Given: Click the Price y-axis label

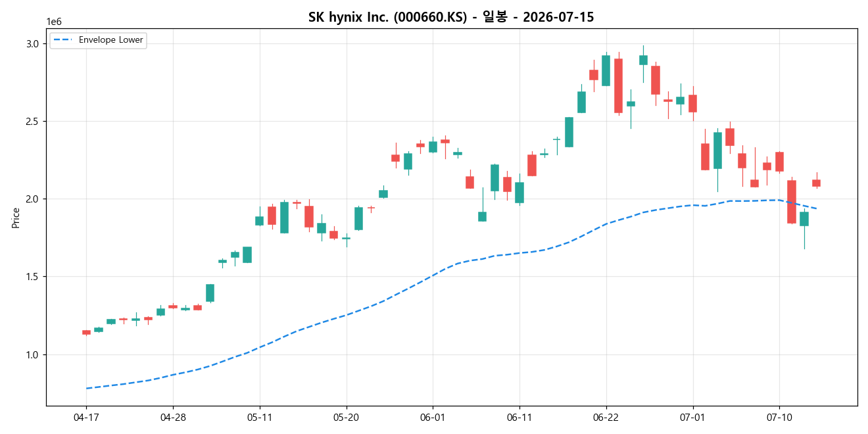Looking at the screenshot, I should point(16,218).
